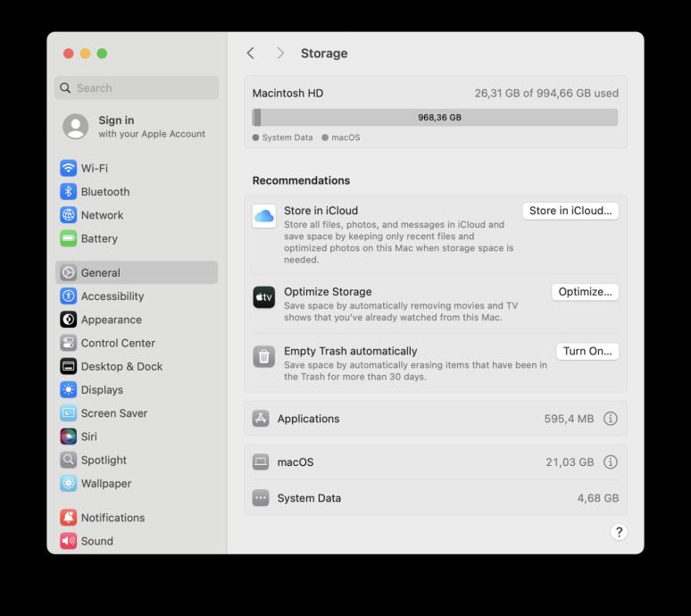691x616 pixels.
Task: Click the Desktop & Dock icon
Action: pyautogui.click(x=69, y=366)
